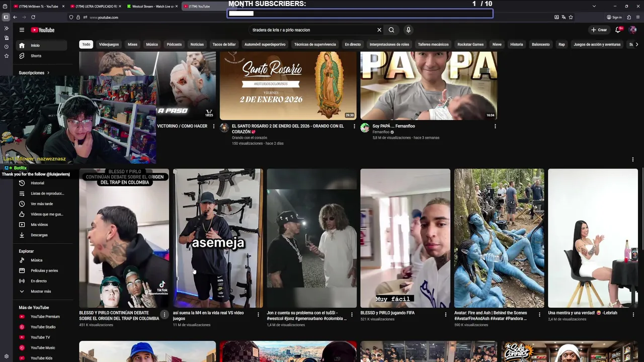Select the Todo filter chip
The image size is (644, 362).
click(x=87, y=44)
